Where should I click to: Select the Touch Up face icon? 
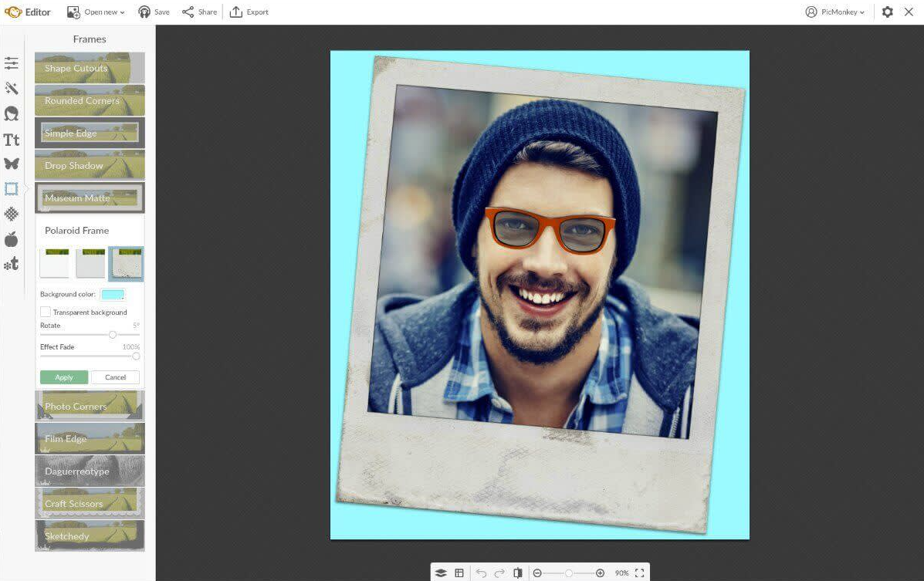tap(12, 114)
